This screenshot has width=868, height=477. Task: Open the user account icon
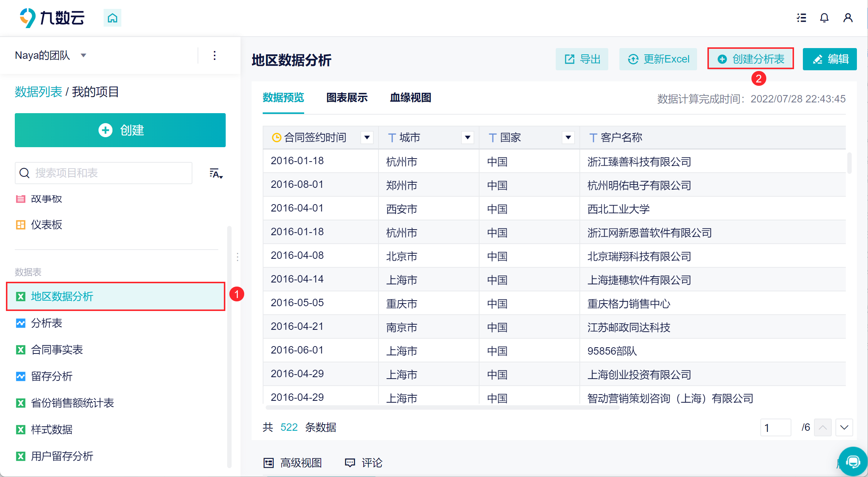click(848, 18)
